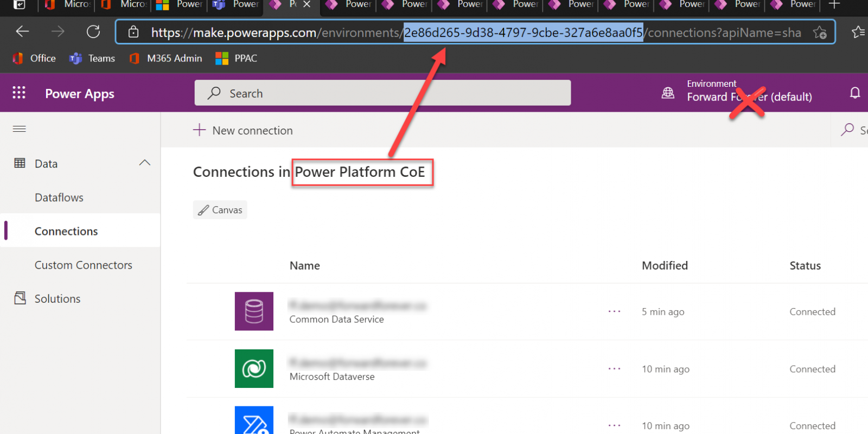Open Dataflows in the sidebar
The width and height of the screenshot is (868, 434).
(x=59, y=197)
